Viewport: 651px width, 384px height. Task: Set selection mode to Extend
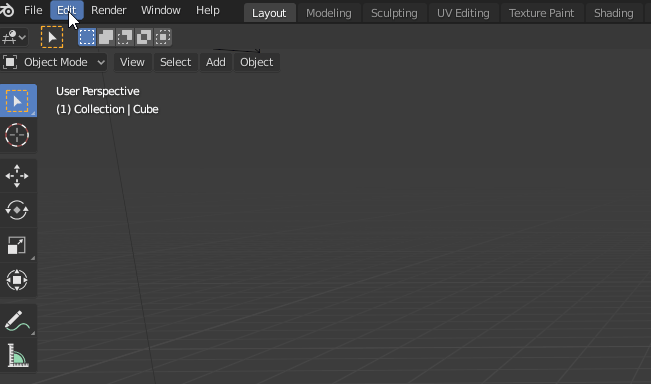(106, 37)
